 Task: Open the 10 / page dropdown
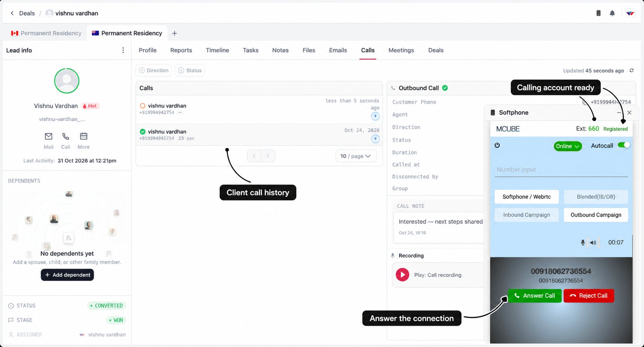(356, 156)
